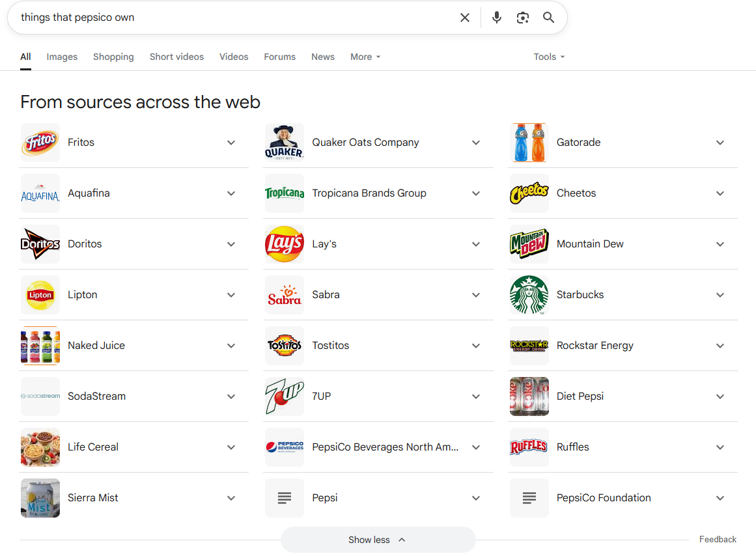
Task: Expand the Naked Juice chevron
Action: (231, 346)
